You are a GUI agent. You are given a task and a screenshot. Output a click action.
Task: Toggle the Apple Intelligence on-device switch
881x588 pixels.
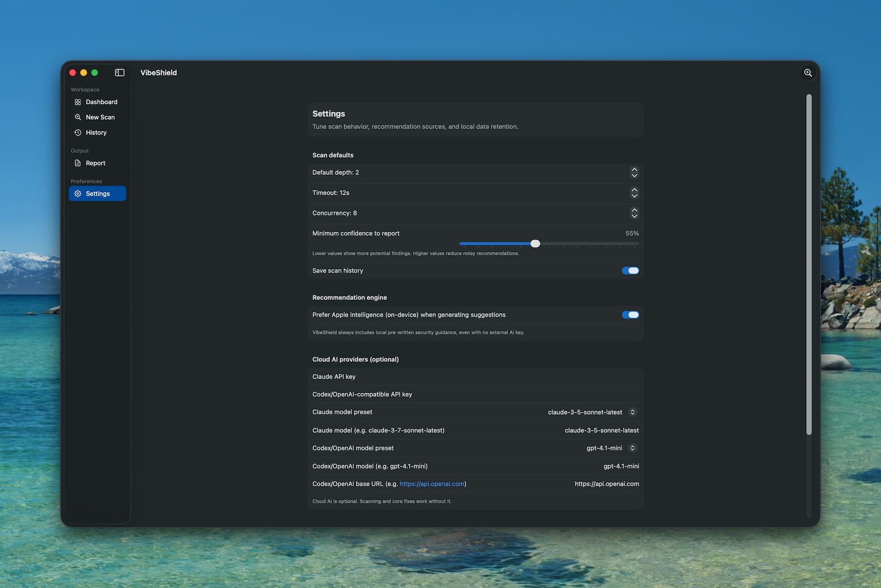630,315
